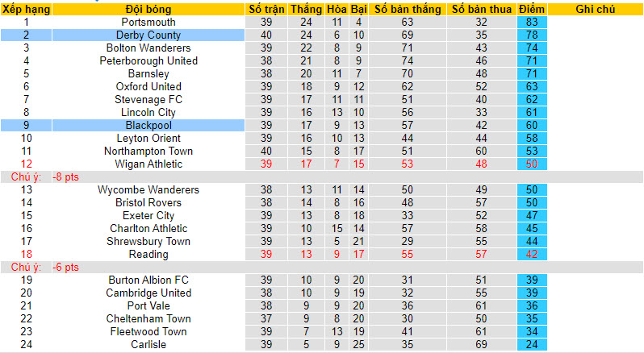Select Bolton Wanderers in the table
Viewport: 644px width, 353px height.
coord(148,48)
